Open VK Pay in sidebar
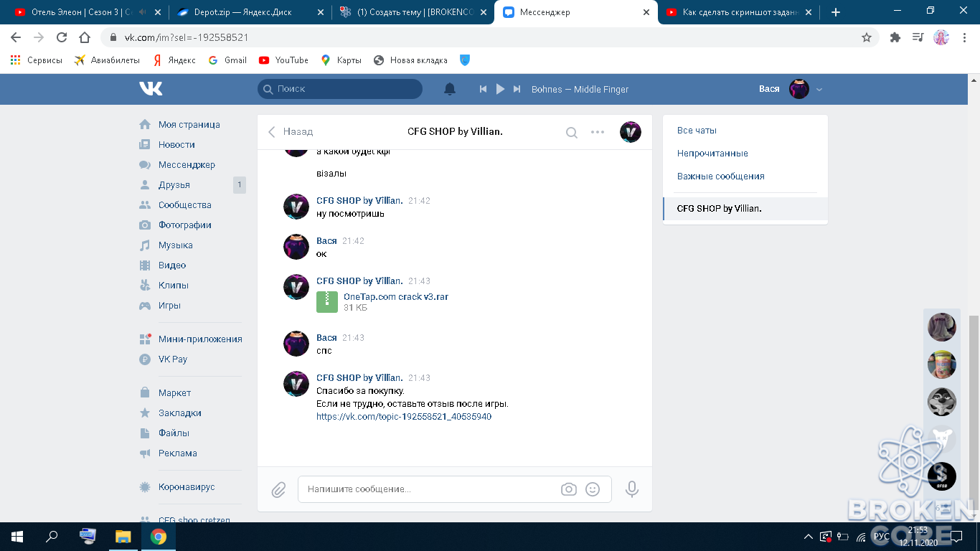This screenshot has height=551, width=980. tap(173, 359)
